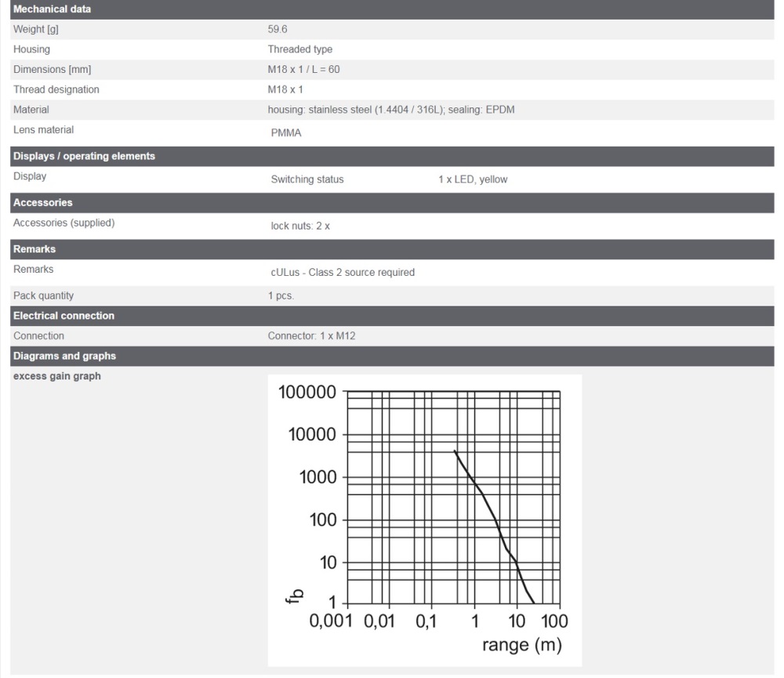Viewport: 784px width, 678px height.
Task: Open the excess gain graph image
Action: [424, 520]
